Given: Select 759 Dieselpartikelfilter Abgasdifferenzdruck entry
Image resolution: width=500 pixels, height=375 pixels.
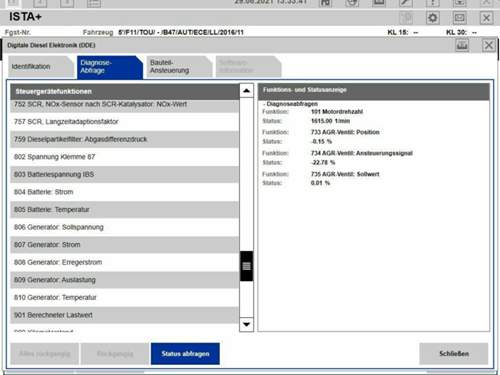Looking at the screenshot, I should tap(124, 139).
